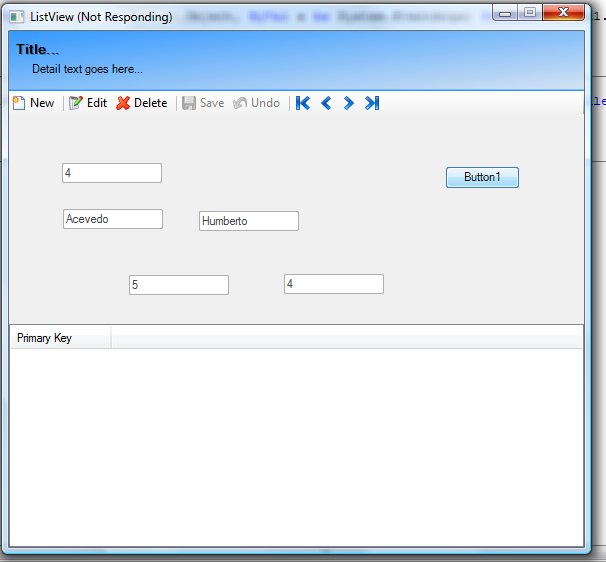Click the text field containing Acevedo

click(112, 219)
